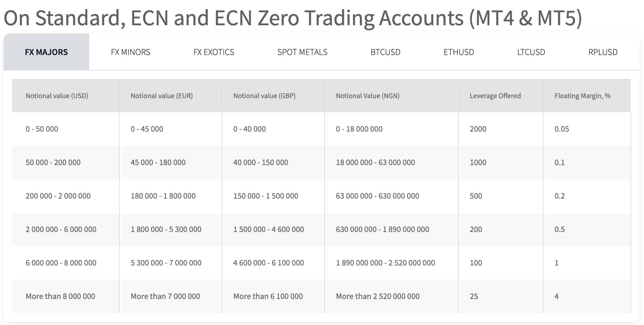Click the Notional value (GBP) column header
This screenshot has width=644, height=325.
pyautogui.click(x=273, y=96)
